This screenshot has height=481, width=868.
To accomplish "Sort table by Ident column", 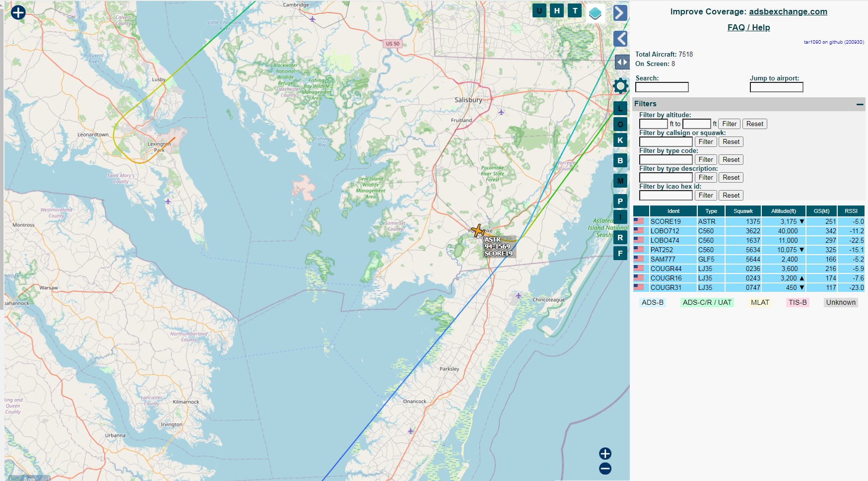I will point(673,211).
